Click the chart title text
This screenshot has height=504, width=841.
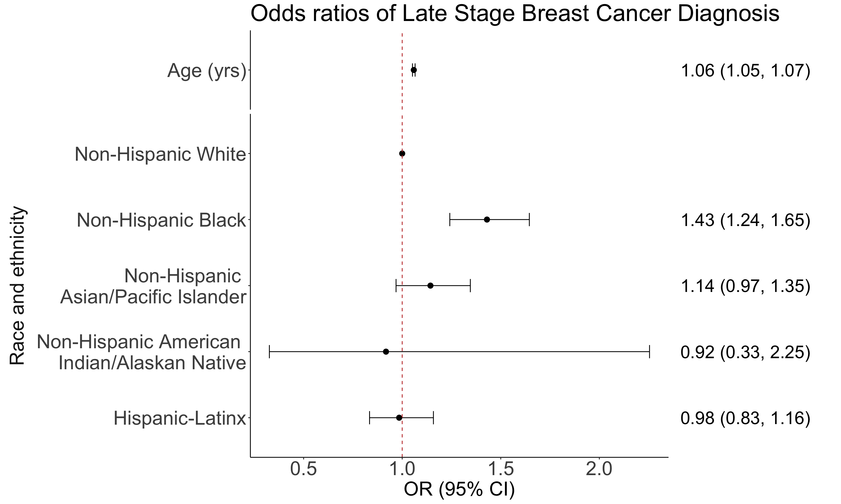point(515,14)
